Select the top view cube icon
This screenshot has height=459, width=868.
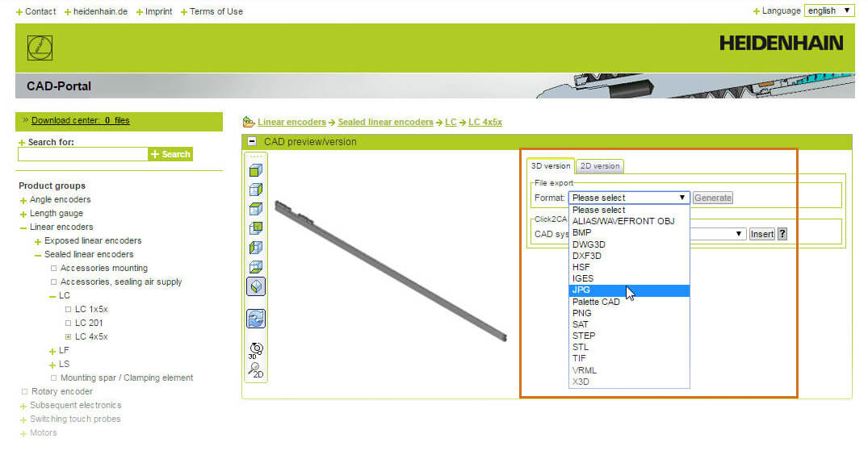tap(256, 209)
